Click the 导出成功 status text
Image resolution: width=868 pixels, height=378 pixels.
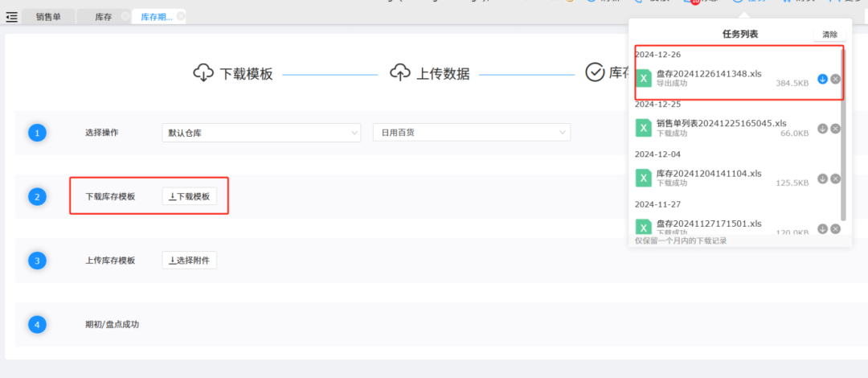(672, 83)
